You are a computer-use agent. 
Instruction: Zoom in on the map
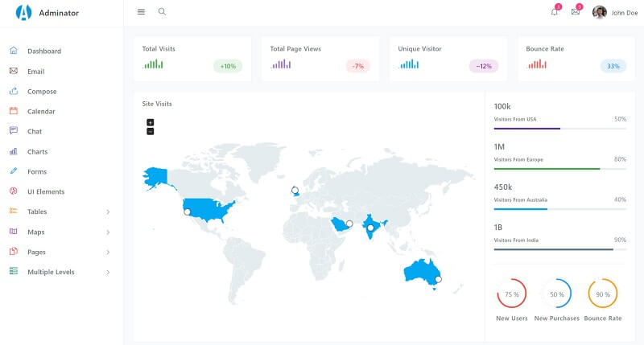(x=150, y=122)
